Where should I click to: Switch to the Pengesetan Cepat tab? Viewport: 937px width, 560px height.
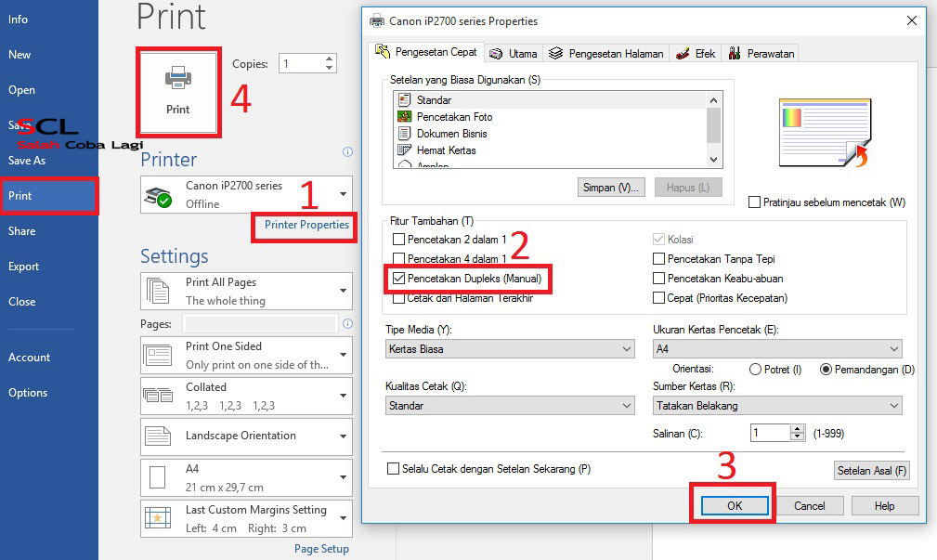click(426, 52)
